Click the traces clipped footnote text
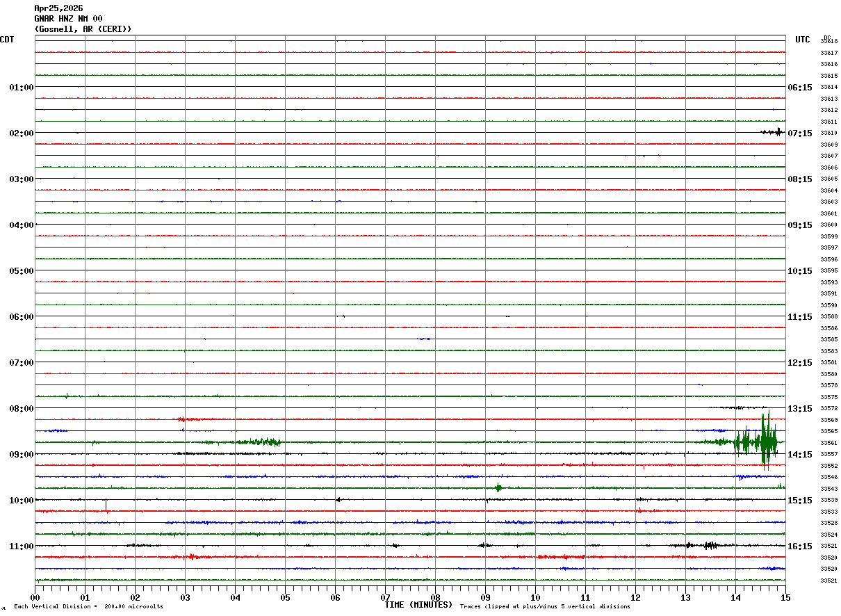The width and height of the screenshot is (841, 616). click(x=545, y=607)
